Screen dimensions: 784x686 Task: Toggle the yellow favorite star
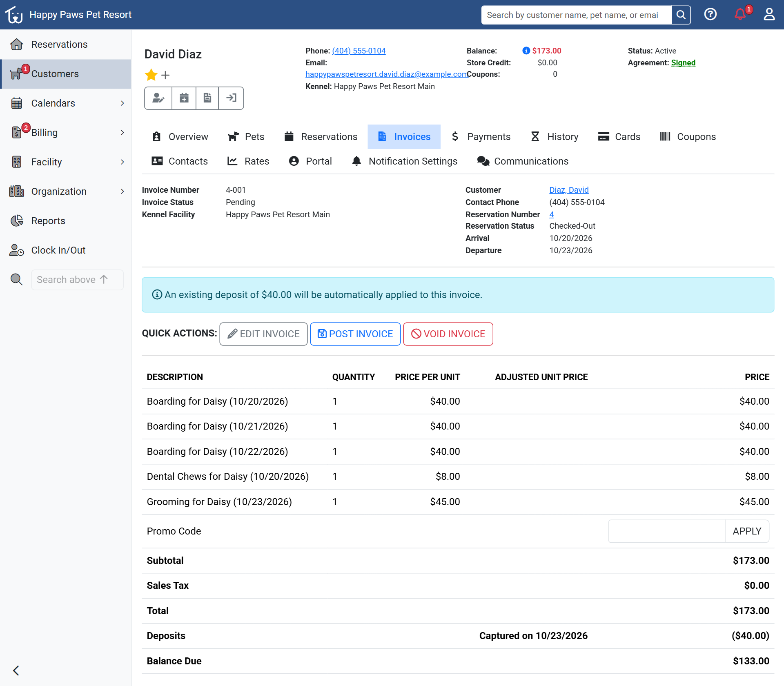[x=151, y=75]
